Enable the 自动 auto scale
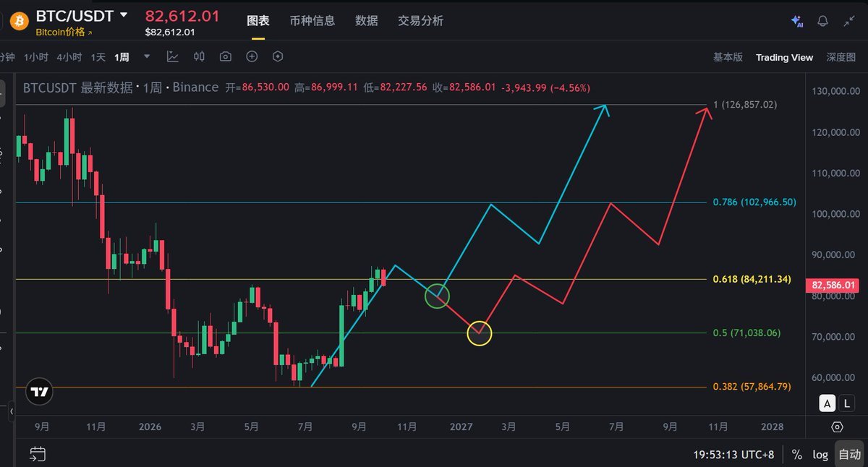868x467 pixels. pos(849,455)
